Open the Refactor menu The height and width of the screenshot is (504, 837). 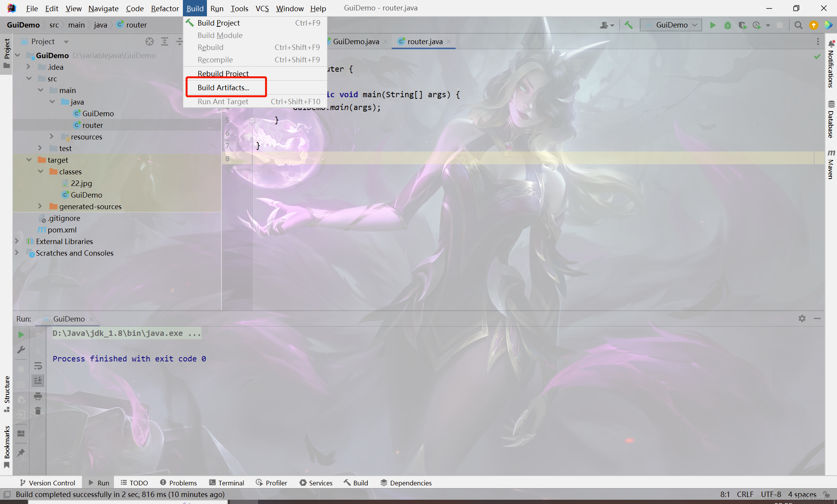[x=165, y=9]
